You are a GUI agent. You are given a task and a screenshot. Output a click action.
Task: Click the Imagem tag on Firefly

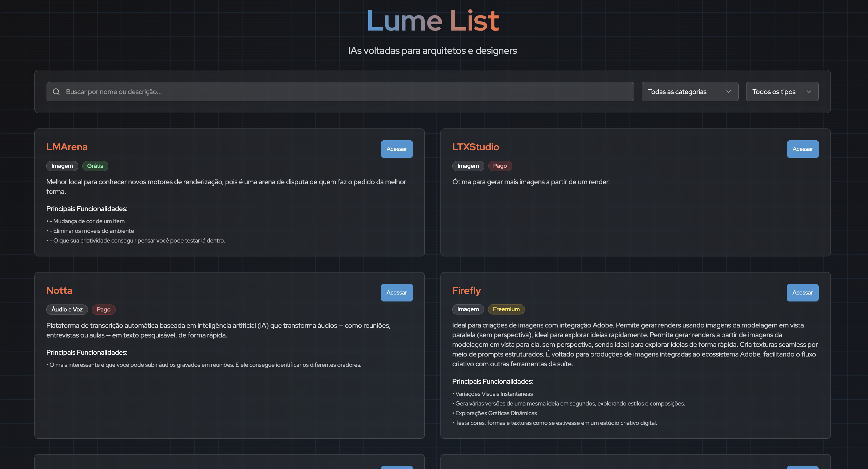pos(468,309)
